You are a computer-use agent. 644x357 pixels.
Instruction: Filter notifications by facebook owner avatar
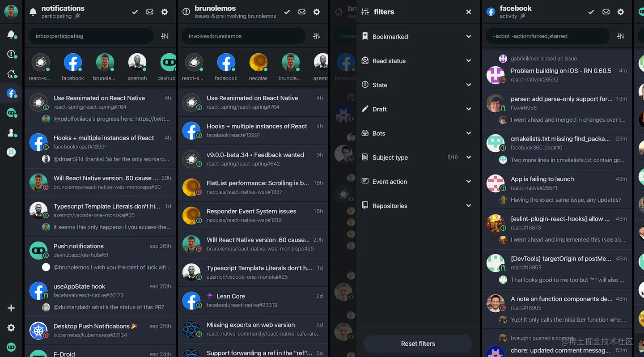tap(72, 63)
